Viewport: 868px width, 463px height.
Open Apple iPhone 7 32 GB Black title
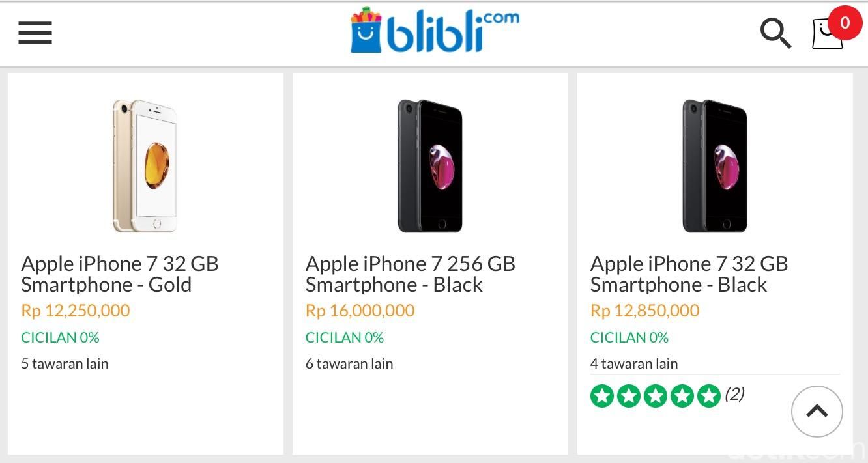(x=689, y=274)
